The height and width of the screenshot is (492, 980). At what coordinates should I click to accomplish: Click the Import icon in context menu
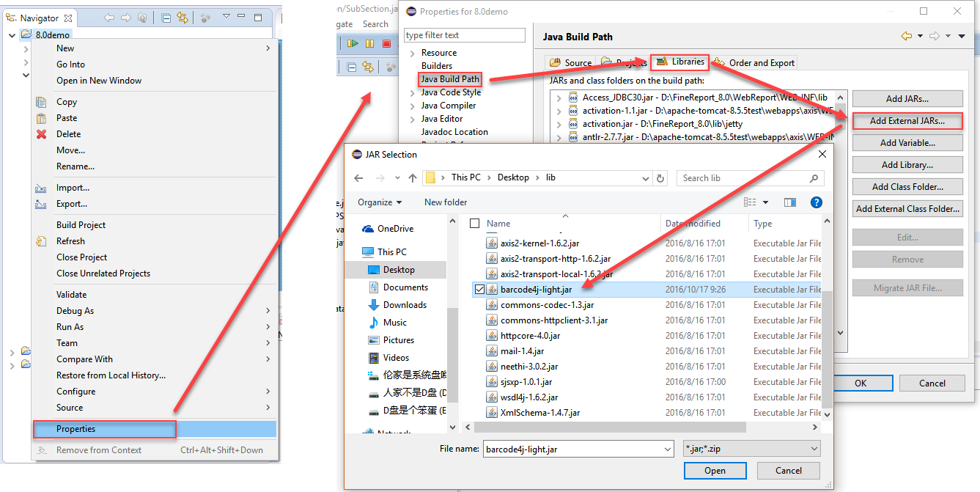(x=42, y=188)
